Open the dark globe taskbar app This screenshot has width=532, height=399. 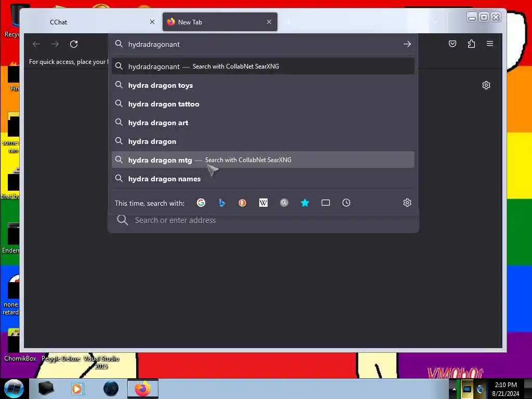tap(111, 389)
